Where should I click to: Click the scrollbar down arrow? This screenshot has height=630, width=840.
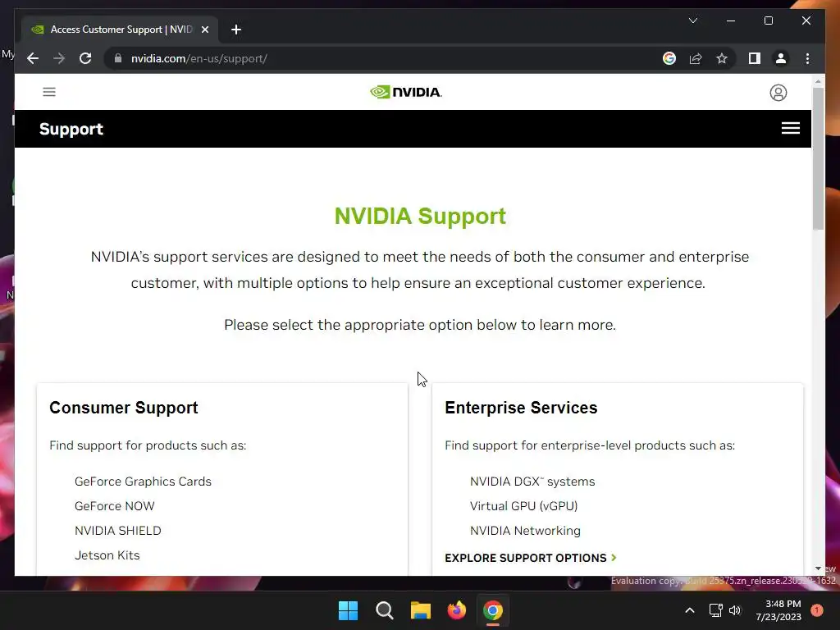pyautogui.click(x=818, y=568)
